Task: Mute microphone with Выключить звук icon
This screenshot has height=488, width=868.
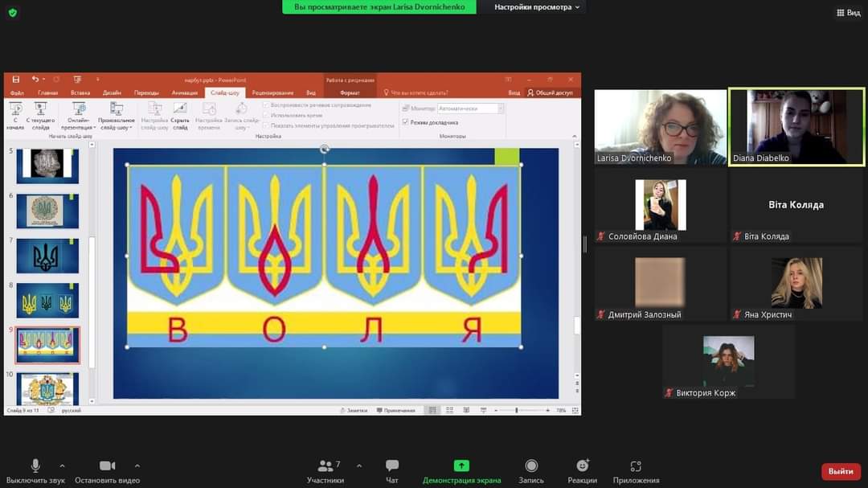Action: tap(35, 466)
